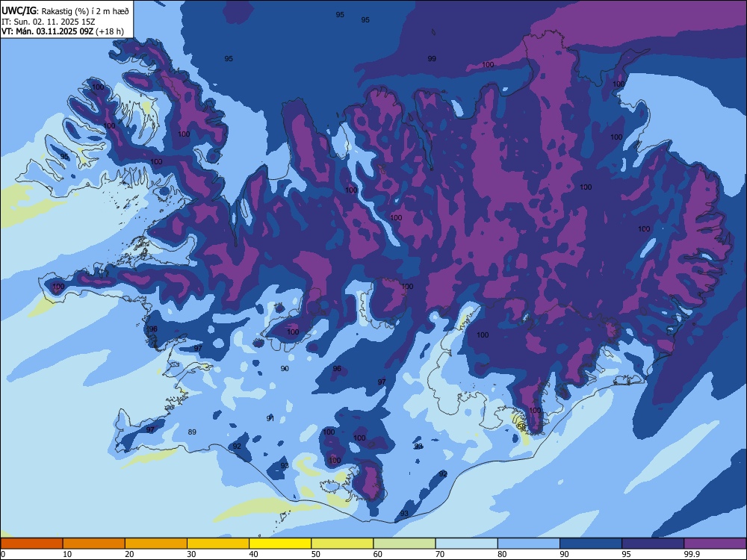Choose the gold 30–40 legend swatch

pyautogui.click(x=218, y=544)
